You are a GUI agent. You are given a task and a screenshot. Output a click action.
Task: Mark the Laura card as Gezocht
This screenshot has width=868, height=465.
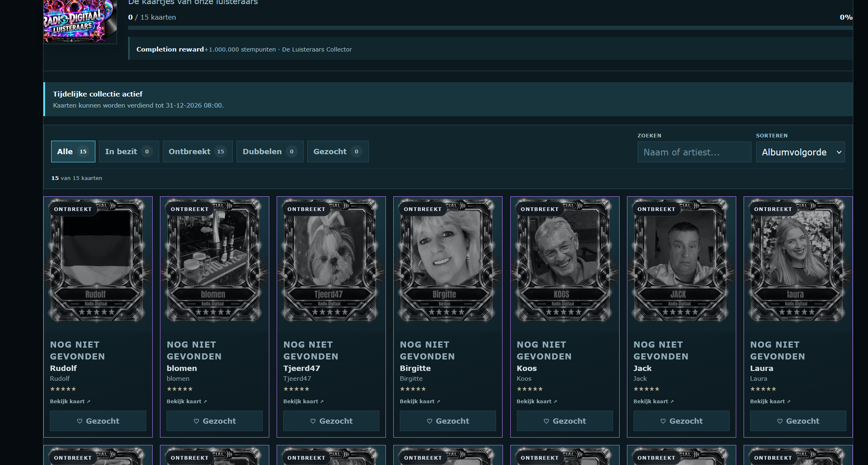pos(798,421)
